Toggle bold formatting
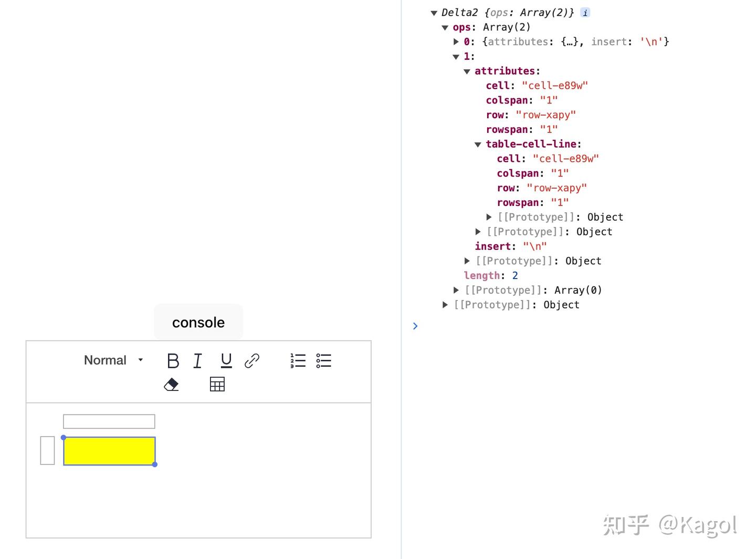Screen dimensions: 756x559 coord(173,360)
